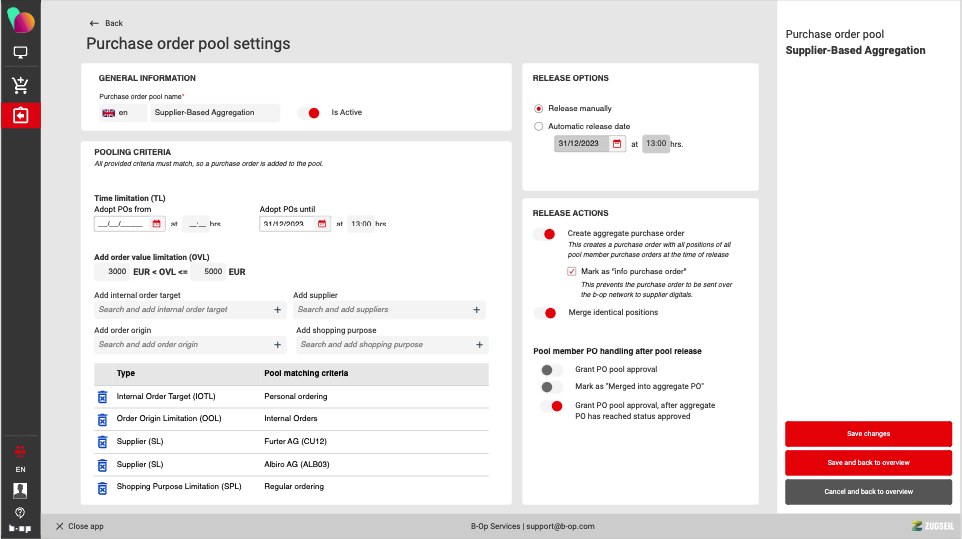962x539 pixels.
Task: Switch language via EN in the sidebar
Action: 20,469
